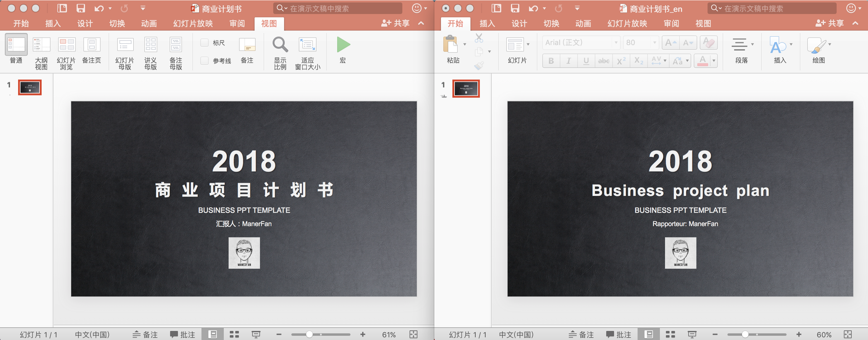
Task: Open the Design tab in left window
Action: click(85, 23)
